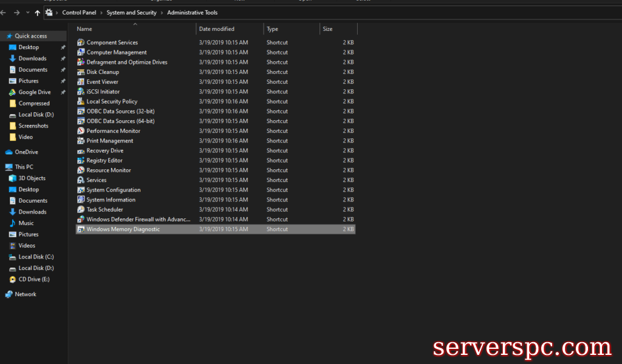This screenshot has height=364, width=622.
Task: Navigate forward with the forward arrow
Action: coord(16,13)
